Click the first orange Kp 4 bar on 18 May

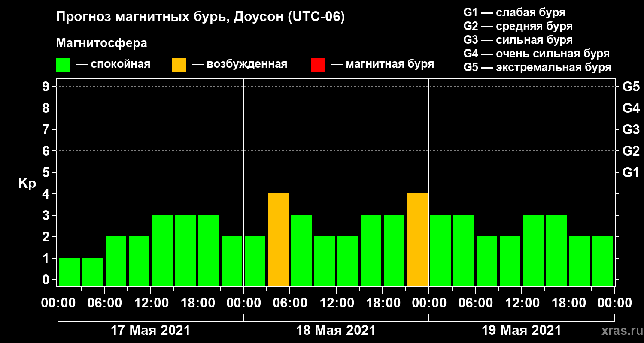[x=278, y=240]
